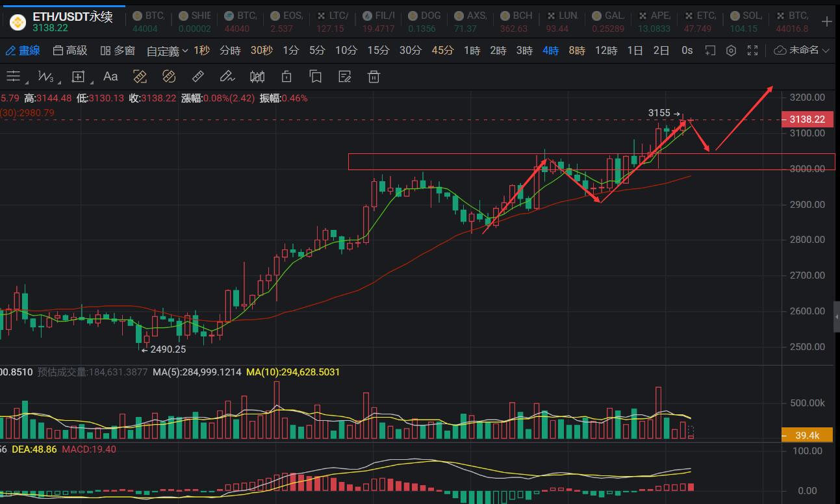Click the 39.4k volume axis label
The image size is (840, 504).
pos(807,435)
